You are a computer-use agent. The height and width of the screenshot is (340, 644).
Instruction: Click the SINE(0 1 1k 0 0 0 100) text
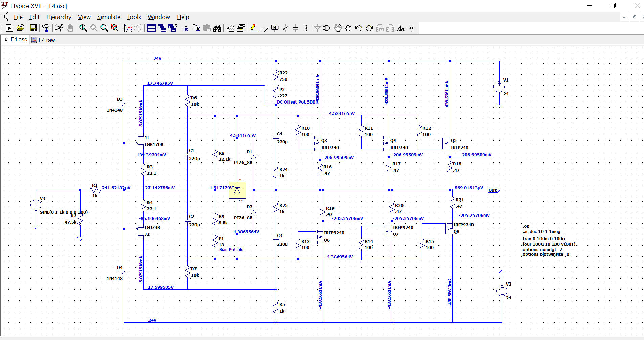coord(64,212)
